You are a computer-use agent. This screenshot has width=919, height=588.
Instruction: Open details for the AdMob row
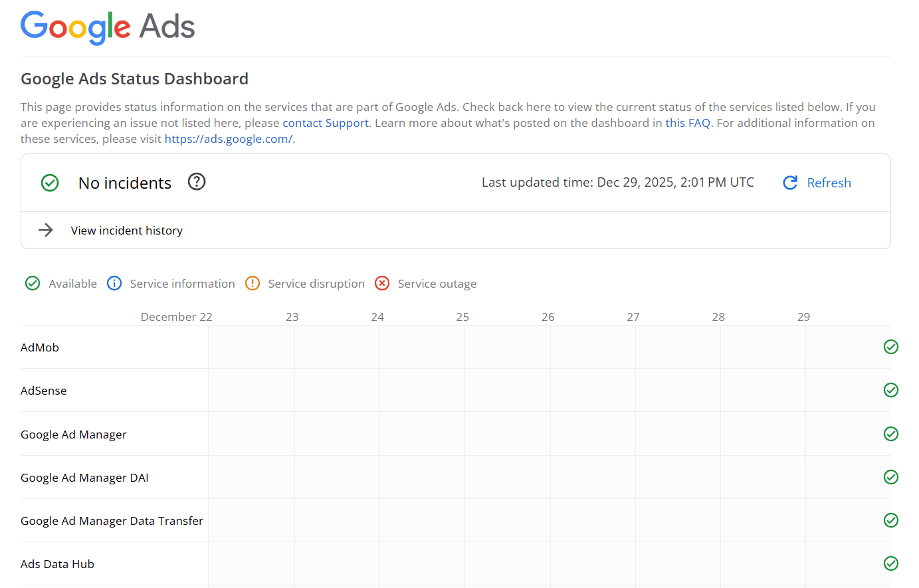[39, 347]
